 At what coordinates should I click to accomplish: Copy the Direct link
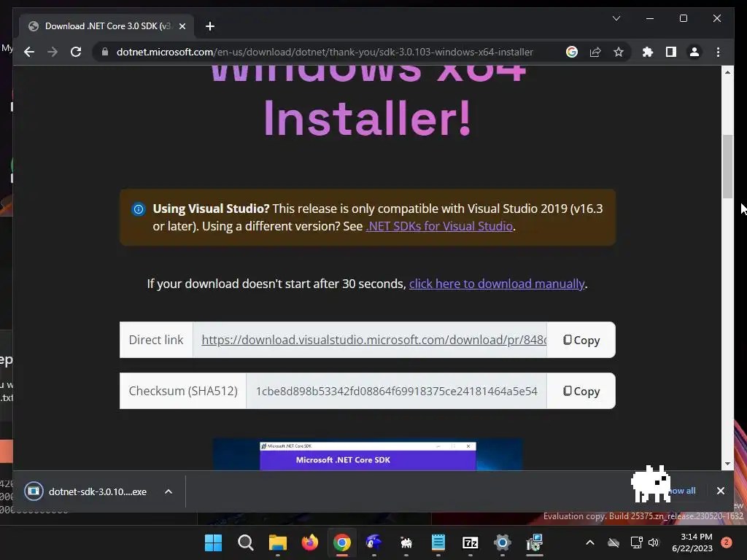tap(581, 340)
